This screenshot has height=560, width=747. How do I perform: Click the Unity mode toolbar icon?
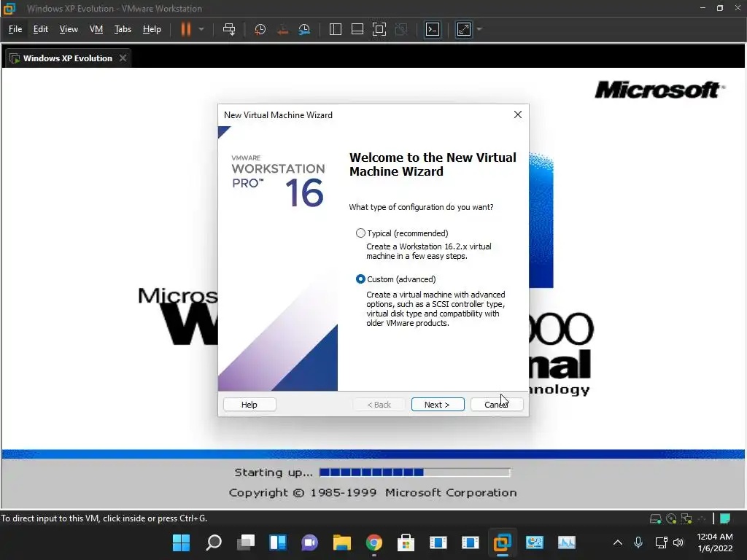[x=401, y=29]
